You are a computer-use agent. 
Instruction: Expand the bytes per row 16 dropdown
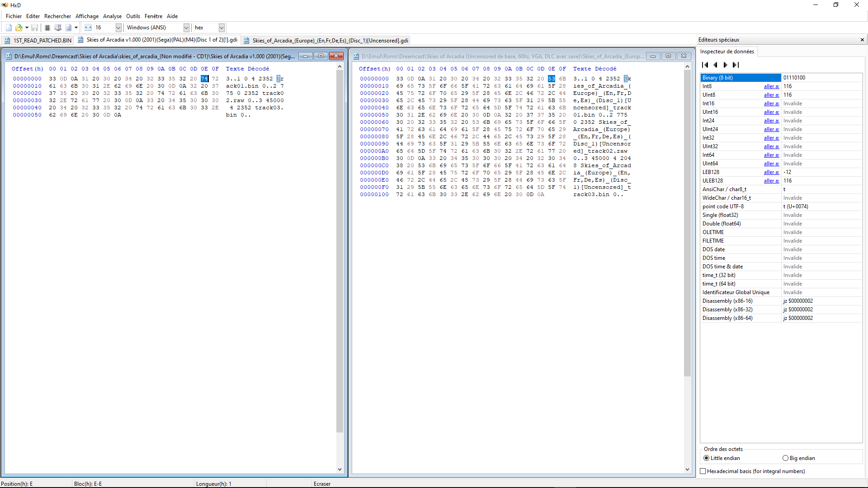118,28
